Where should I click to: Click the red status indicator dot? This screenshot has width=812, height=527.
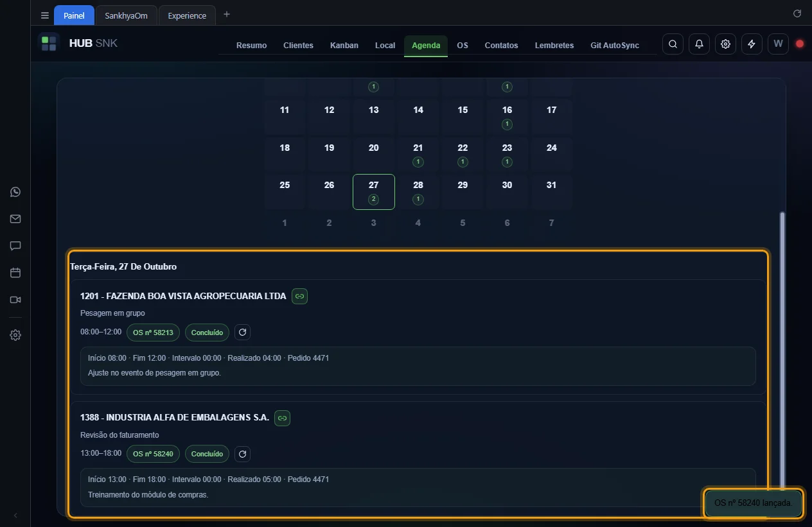click(800, 44)
